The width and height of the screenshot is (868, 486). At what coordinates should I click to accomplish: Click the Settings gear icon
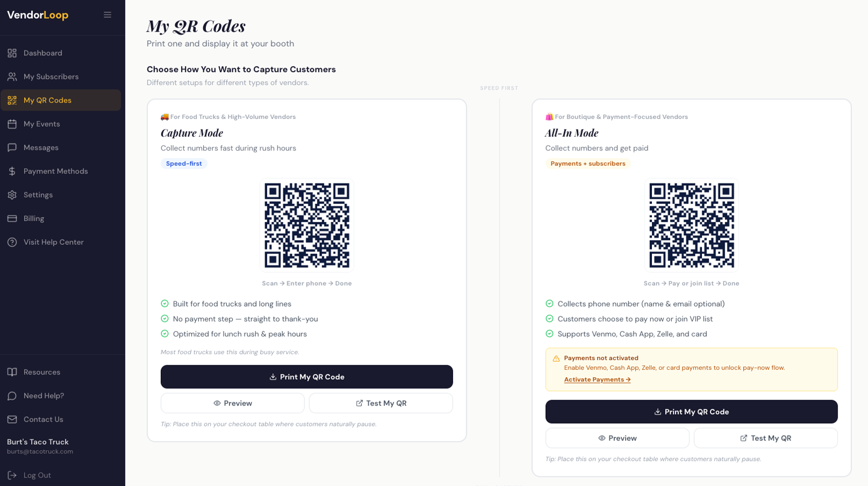click(12, 195)
